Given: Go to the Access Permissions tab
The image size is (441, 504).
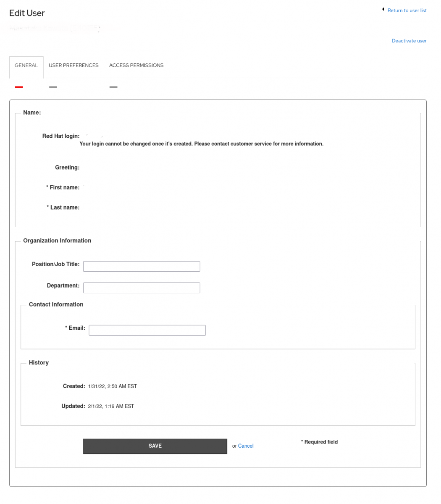Looking at the screenshot, I should coord(136,66).
